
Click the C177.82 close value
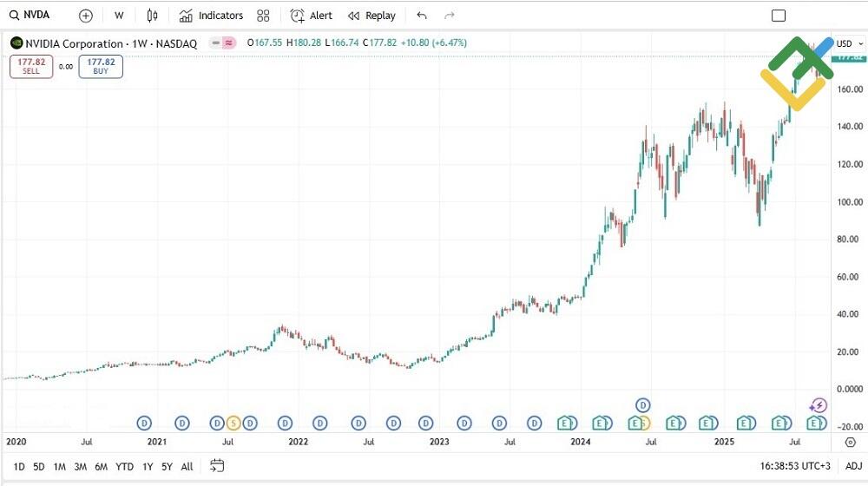pos(380,43)
